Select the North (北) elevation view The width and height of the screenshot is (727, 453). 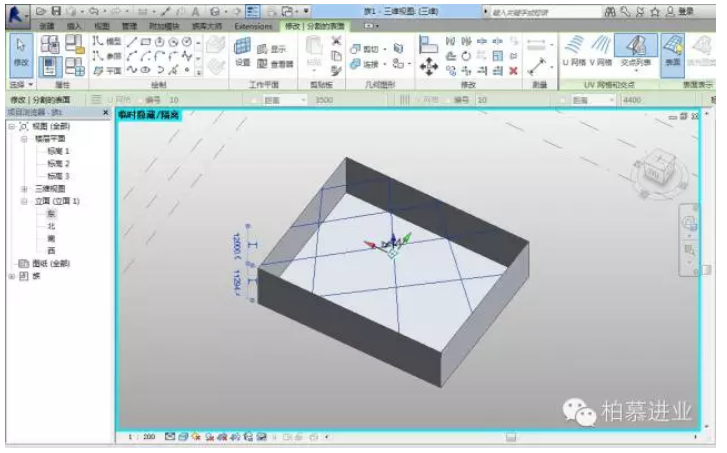click(51, 226)
